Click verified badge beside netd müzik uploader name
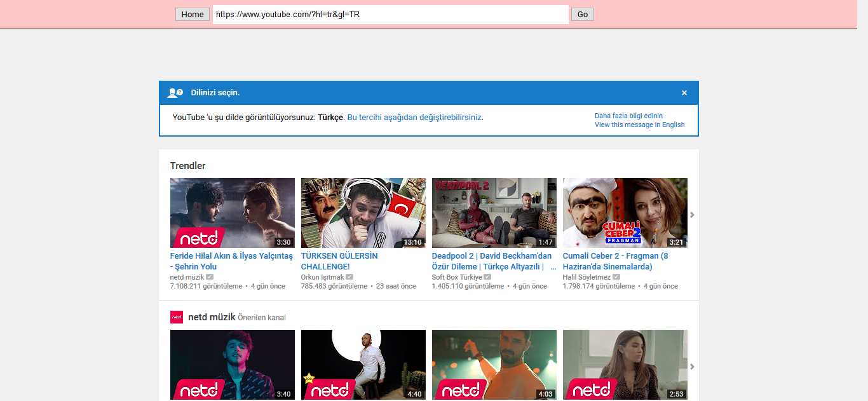The width and height of the screenshot is (868, 401). click(x=210, y=277)
